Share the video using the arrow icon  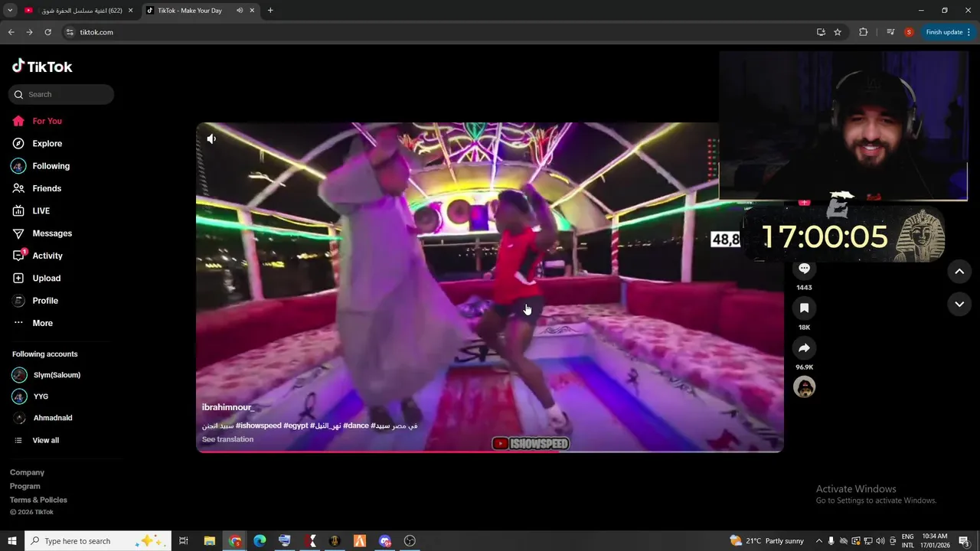(x=804, y=348)
